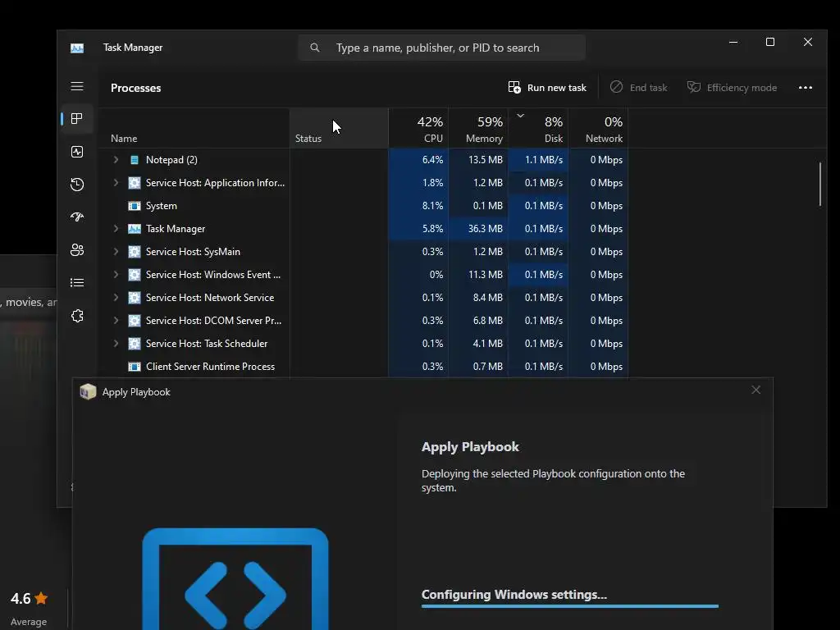Open Task Manager hamburger navigation menu

(x=77, y=86)
